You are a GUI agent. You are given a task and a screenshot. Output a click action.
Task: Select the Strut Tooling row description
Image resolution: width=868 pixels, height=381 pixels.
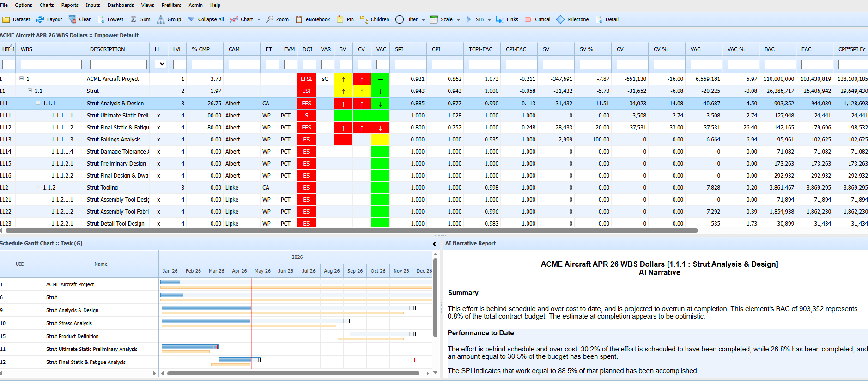[x=102, y=187]
